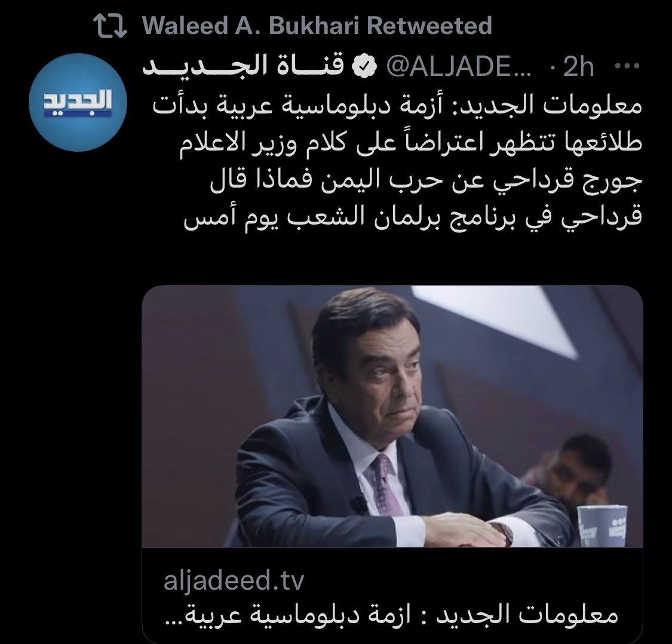This screenshot has height=644, width=672.
Task: Click the tweet's first line starting معلومات الجديد
Action: click(398, 105)
